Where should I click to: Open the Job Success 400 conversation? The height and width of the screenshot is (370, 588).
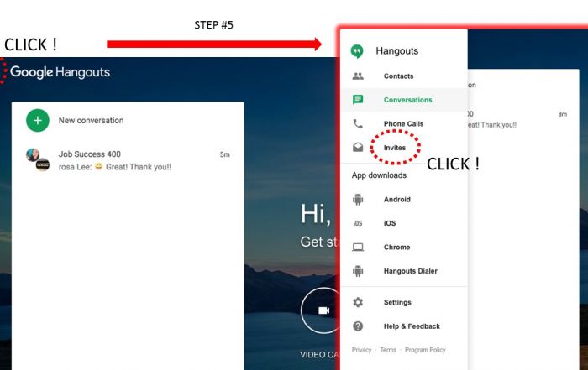coord(128,160)
